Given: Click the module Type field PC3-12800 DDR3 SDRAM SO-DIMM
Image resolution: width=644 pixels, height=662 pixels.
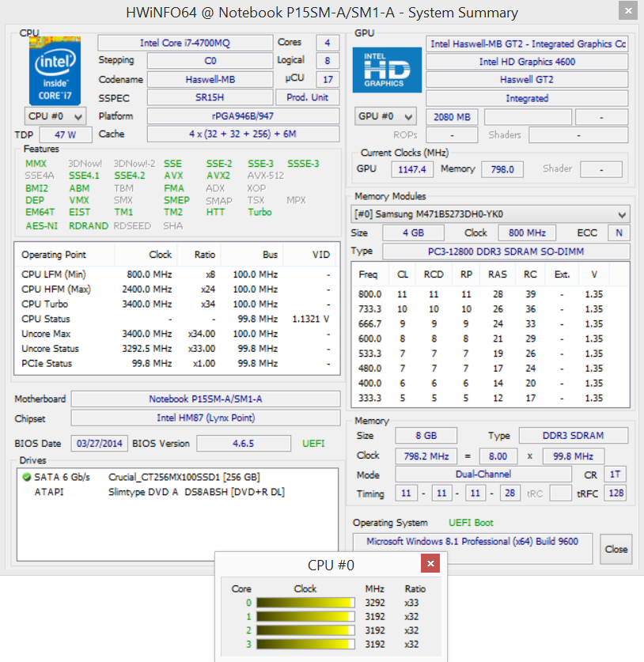Looking at the screenshot, I should click(x=506, y=252).
